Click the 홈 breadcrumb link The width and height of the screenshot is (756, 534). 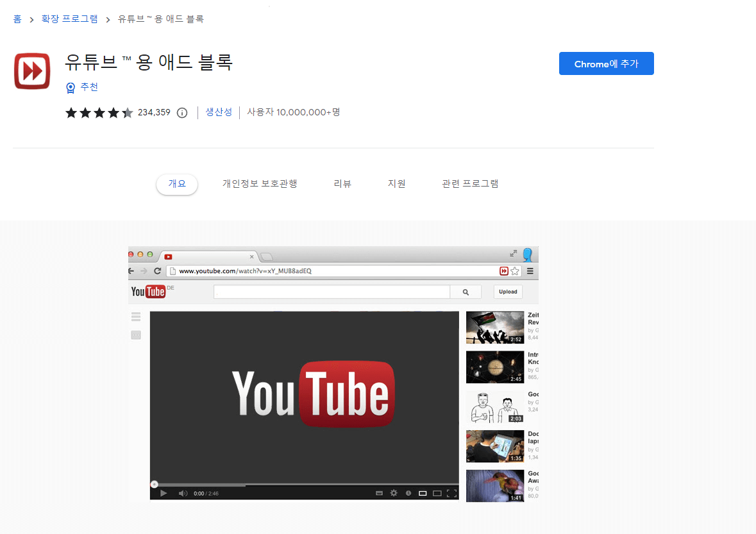pyautogui.click(x=17, y=19)
